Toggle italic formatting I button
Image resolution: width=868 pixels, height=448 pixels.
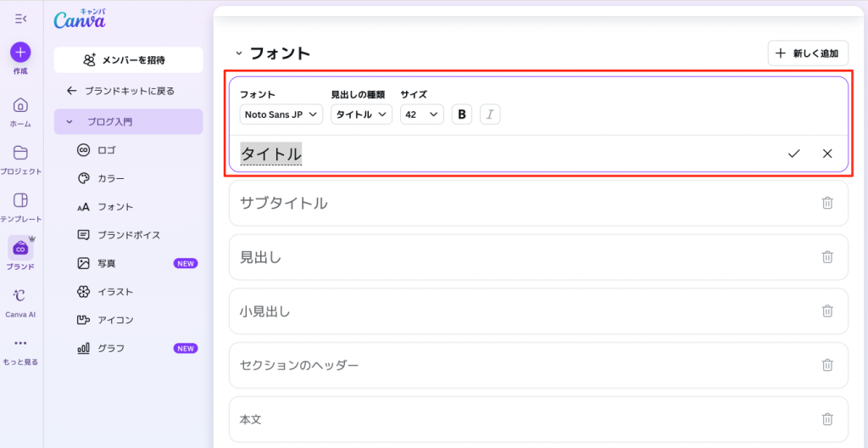coord(490,115)
